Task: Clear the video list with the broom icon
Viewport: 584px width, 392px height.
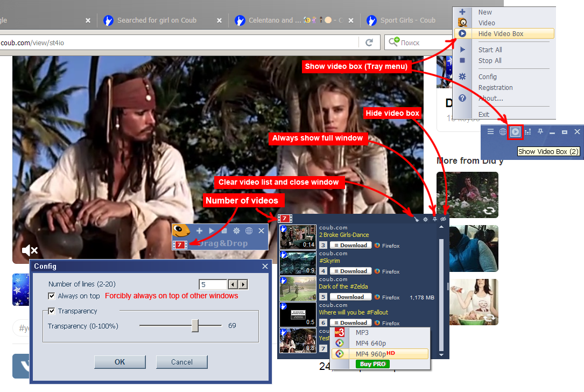Action: [416, 219]
